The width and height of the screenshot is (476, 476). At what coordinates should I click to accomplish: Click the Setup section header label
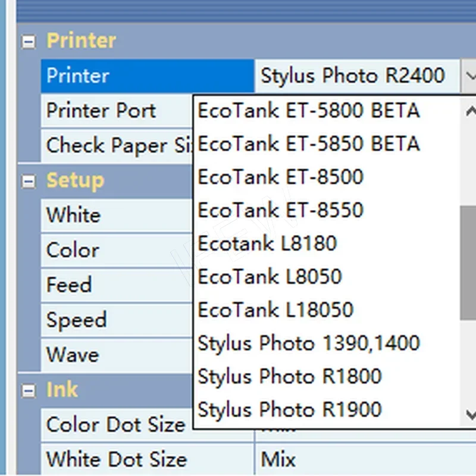(x=76, y=181)
